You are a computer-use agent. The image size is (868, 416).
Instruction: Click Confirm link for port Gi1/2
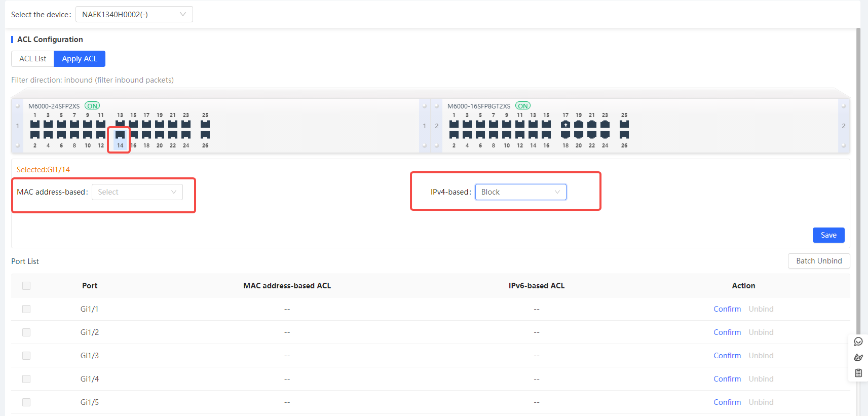pyautogui.click(x=727, y=332)
